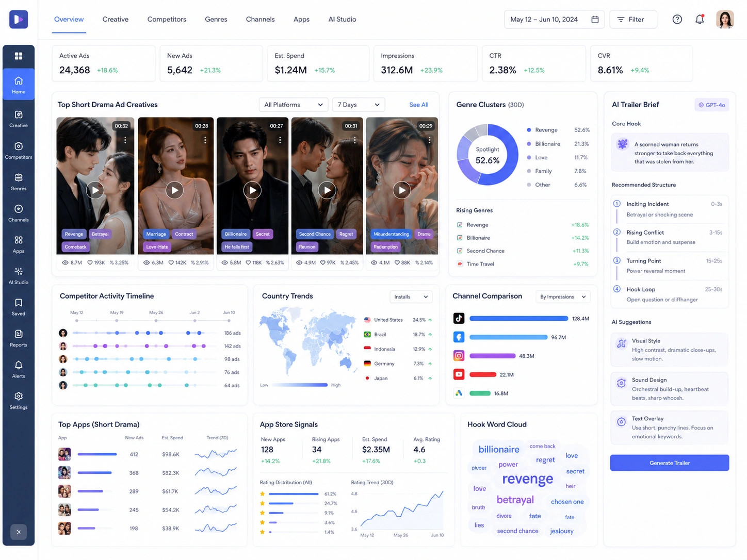Open the 7 Days dropdown
Viewport: 747px width, 560px height.
tap(359, 105)
